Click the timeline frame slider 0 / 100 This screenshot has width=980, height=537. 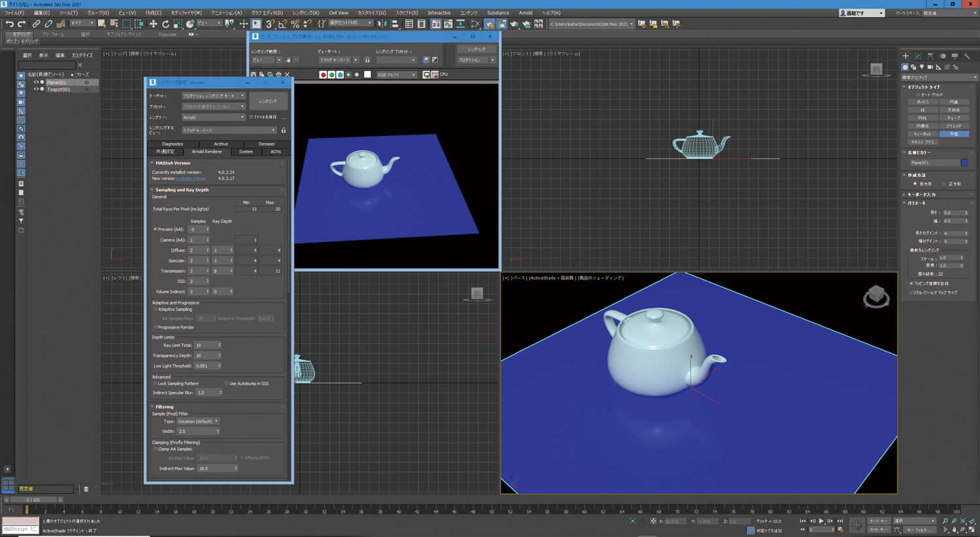[33, 500]
